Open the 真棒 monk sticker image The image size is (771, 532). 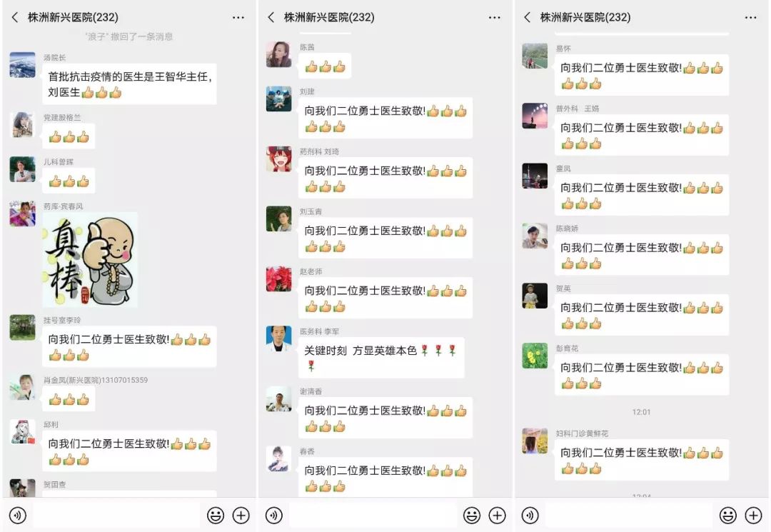coord(90,260)
